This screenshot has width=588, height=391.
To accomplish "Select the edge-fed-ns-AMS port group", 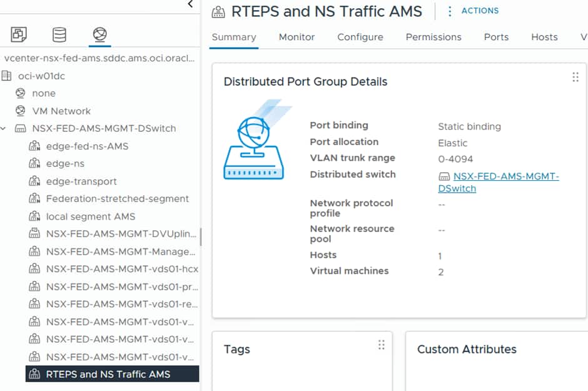I will pyautogui.click(x=88, y=146).
